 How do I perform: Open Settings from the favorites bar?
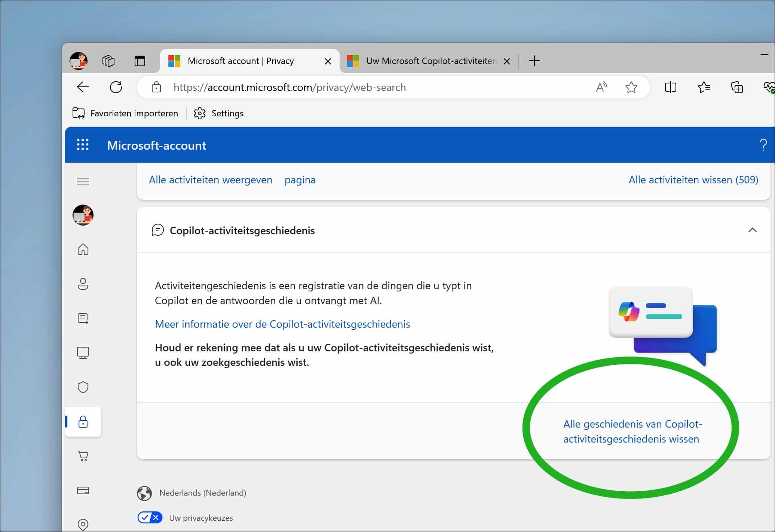219,113
